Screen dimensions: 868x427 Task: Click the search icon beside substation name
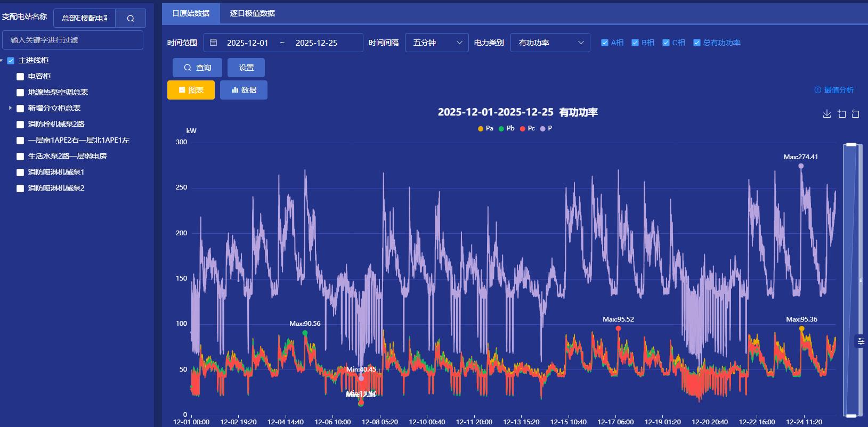pyautogui.click(x=131, y=19)
